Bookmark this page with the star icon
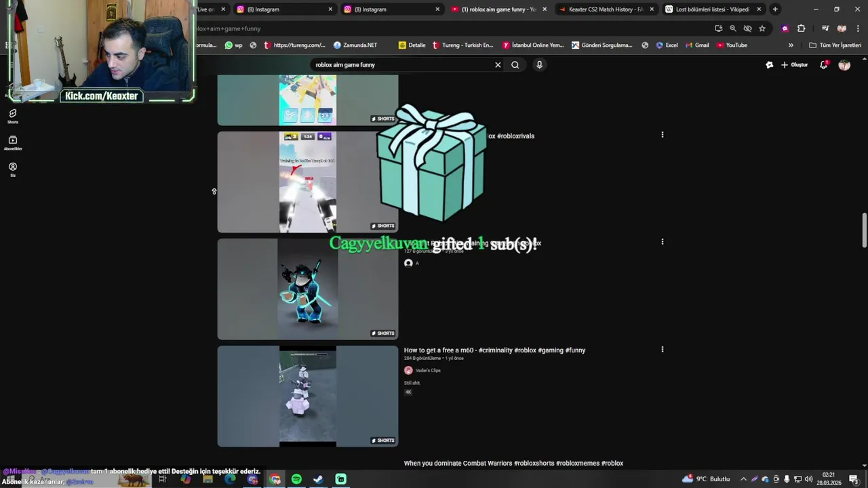 click(762, 28)
